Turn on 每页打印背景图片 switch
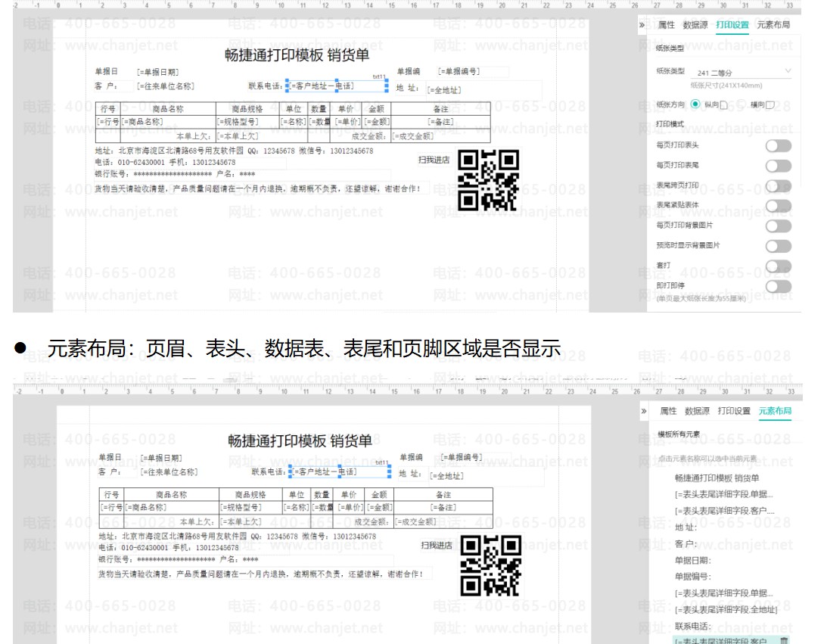 pos(779,226)
